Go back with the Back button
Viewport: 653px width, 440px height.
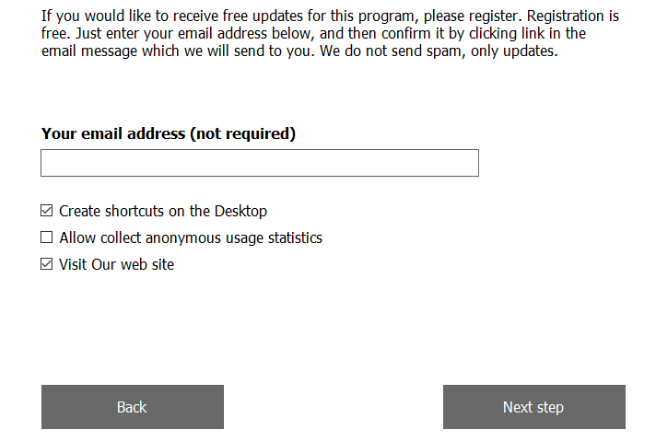click(x=132, y=407)
